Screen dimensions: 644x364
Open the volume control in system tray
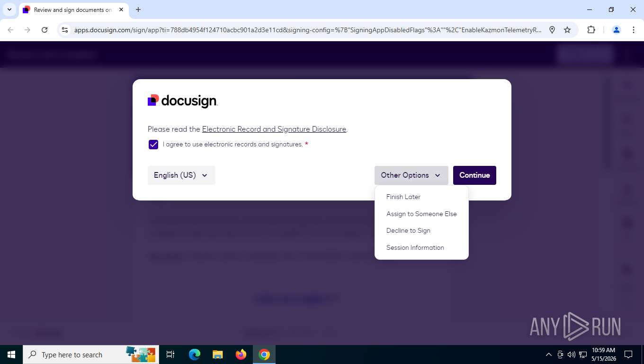pyautogui.click(x=572, y=355)
